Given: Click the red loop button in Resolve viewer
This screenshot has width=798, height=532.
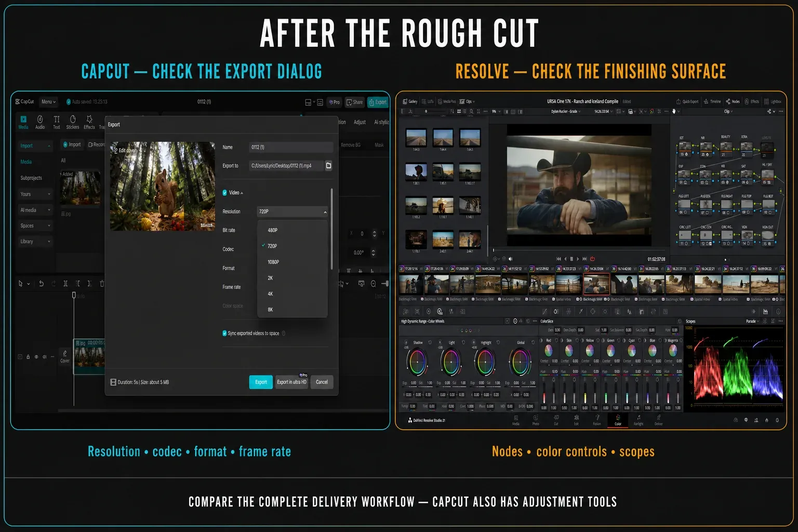Looking at the screenshot, I should 592,259.
